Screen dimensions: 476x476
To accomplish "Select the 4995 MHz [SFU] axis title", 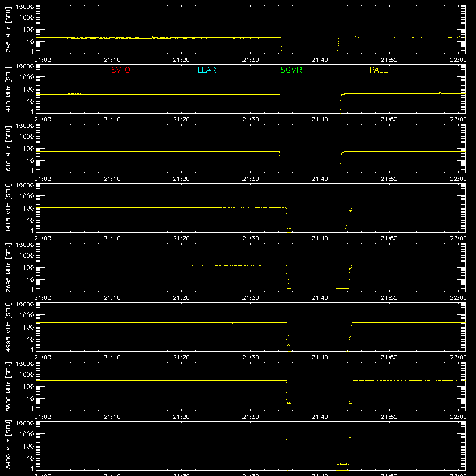I will point(8,327).
